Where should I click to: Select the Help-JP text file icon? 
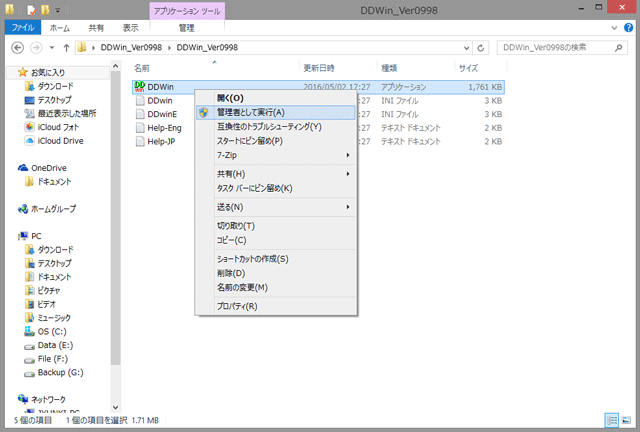click(x=140, y=141)
